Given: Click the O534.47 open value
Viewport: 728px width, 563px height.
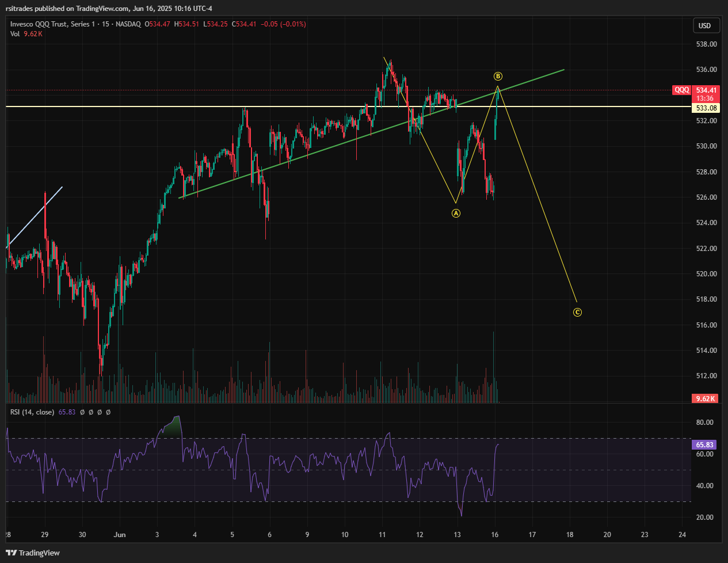Looking at the screenshot, I should [157, 24].
